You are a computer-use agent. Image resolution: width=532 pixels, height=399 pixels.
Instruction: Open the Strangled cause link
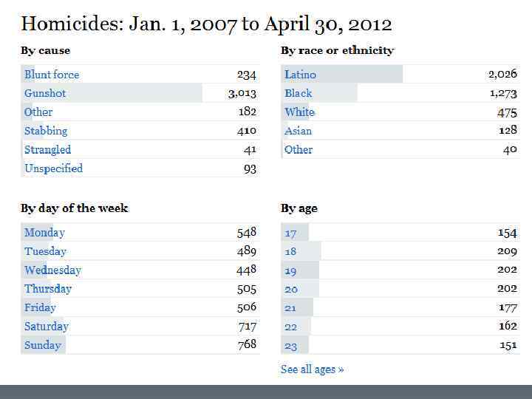point(47,149)
